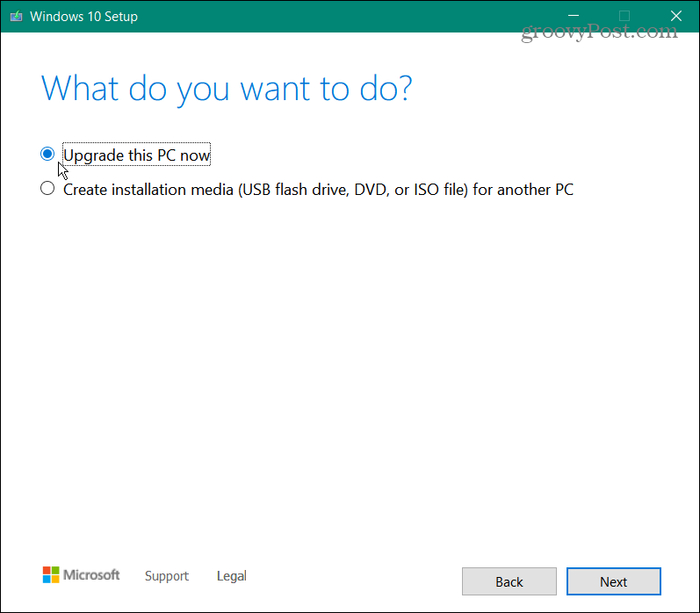Click the Microsoft wordmark text in footer

[x=91, y=575]
